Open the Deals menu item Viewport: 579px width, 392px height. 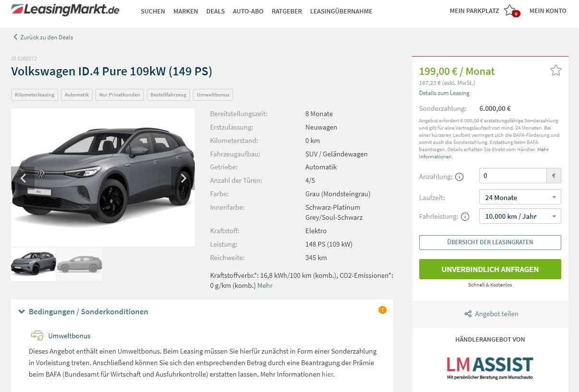click(215, 11)
